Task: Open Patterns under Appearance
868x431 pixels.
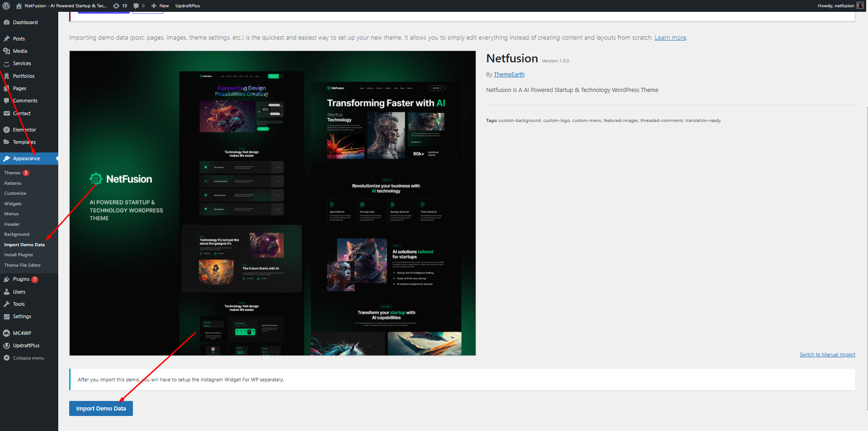Action: point(13,183)
